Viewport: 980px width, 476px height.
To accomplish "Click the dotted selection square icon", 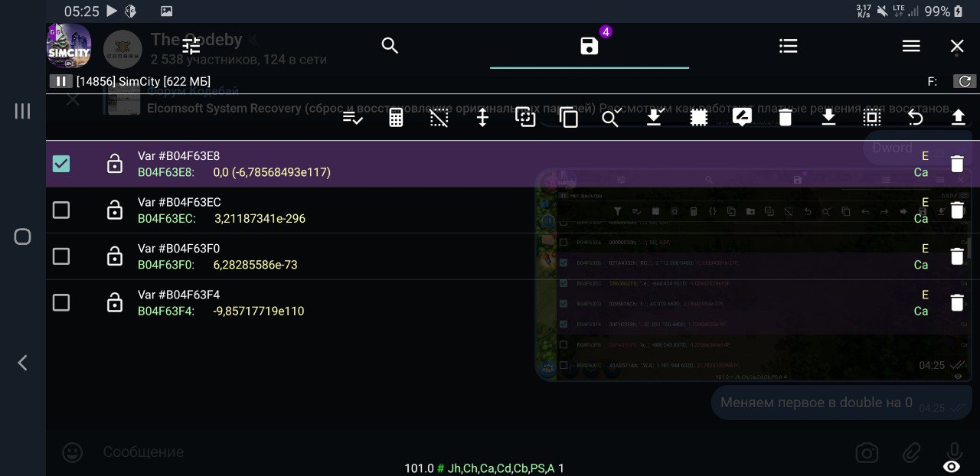I will pyautogui.click(x=698, y=118).
